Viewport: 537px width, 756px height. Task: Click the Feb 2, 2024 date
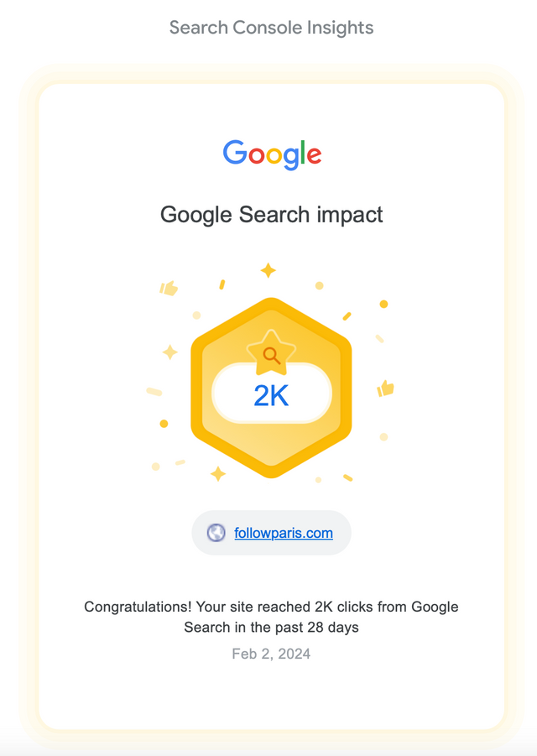(271, 654)
